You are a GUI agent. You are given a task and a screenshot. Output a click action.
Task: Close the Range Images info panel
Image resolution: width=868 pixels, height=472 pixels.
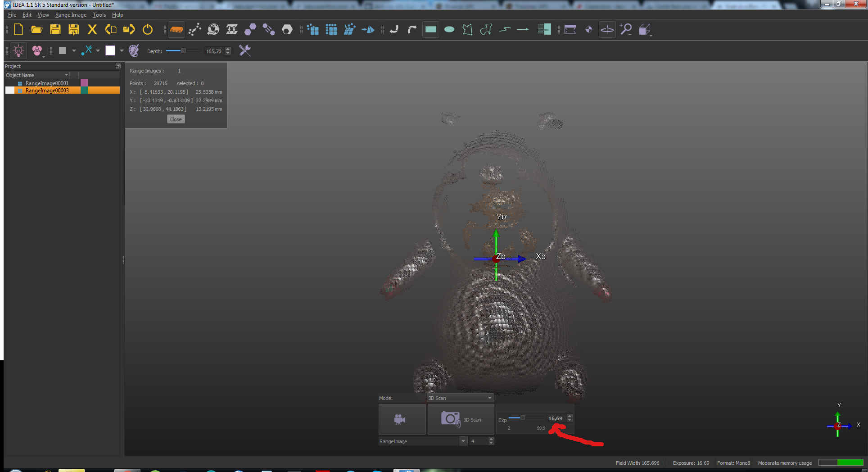click(176, 119)
